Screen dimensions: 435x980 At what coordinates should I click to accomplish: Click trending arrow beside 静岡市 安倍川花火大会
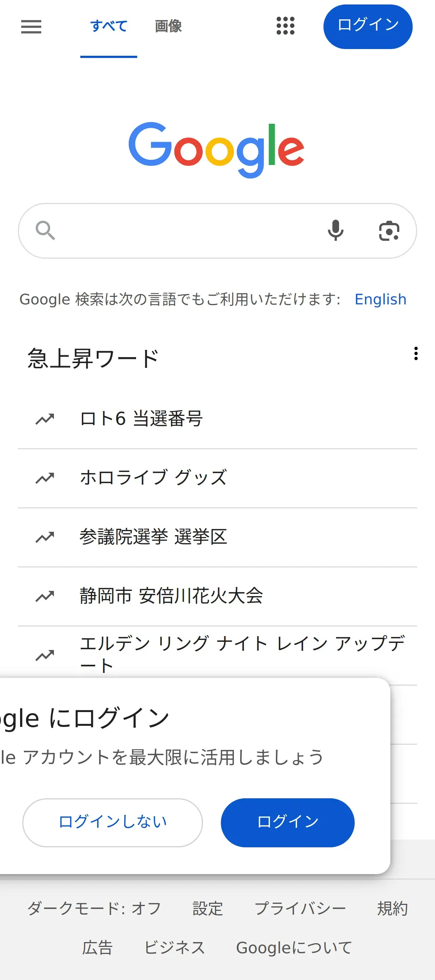(45, 596)
